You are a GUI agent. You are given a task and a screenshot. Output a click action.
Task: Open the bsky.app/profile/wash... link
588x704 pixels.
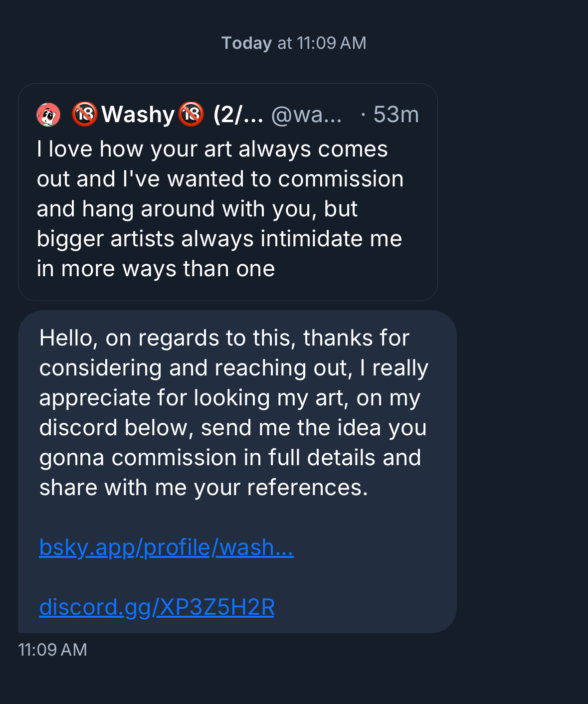[166, 547]
